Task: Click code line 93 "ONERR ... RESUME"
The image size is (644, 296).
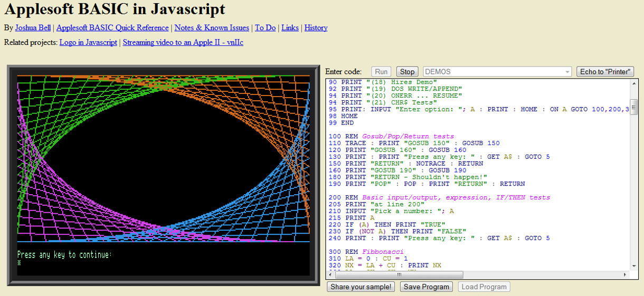Action: tap(395, 96)
